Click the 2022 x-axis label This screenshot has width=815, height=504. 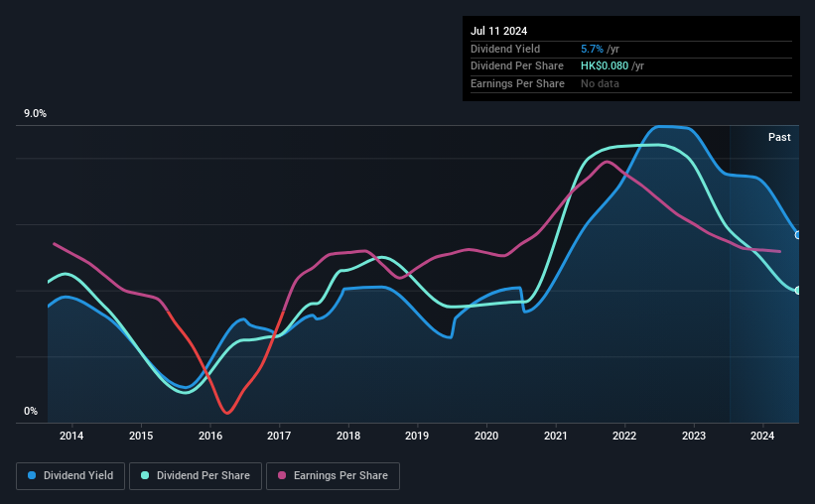(624, 436)
